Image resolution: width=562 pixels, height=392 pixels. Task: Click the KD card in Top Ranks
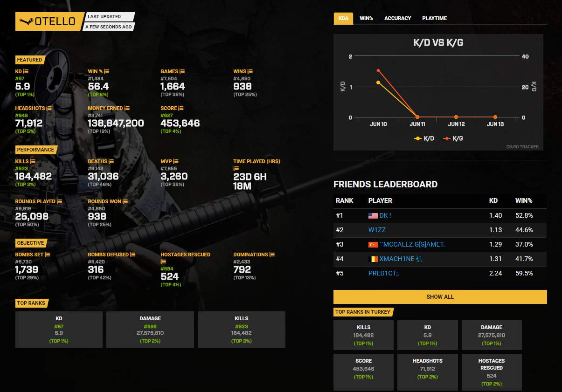[59, 330]
